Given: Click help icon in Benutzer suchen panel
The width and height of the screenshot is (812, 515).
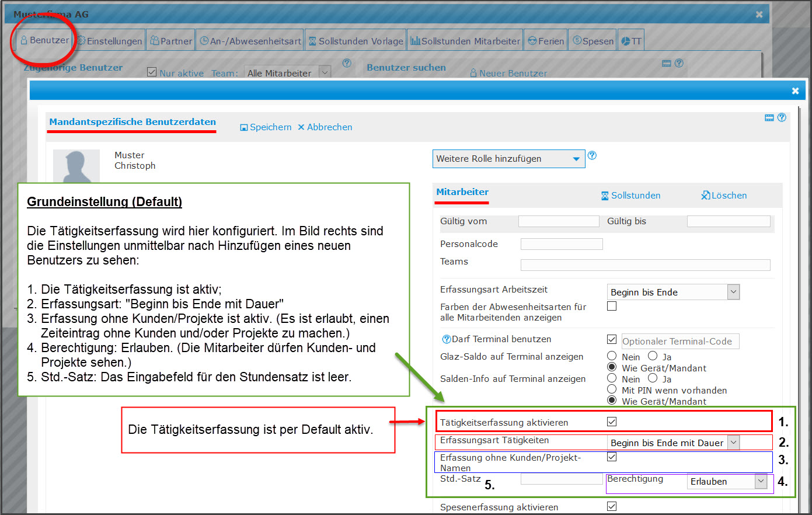Looking at the screenshot, I should tap(679, 63).
